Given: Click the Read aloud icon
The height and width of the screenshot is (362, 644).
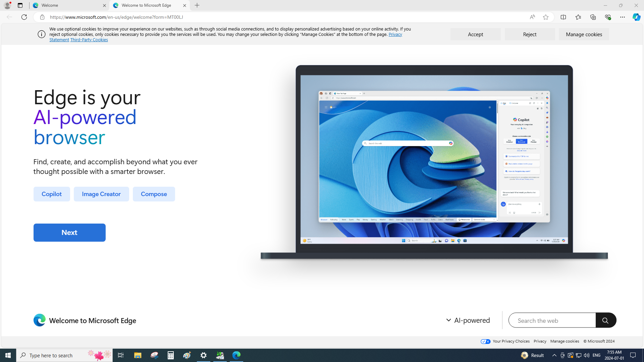Looking at the screenshot, I should (532, 17).
